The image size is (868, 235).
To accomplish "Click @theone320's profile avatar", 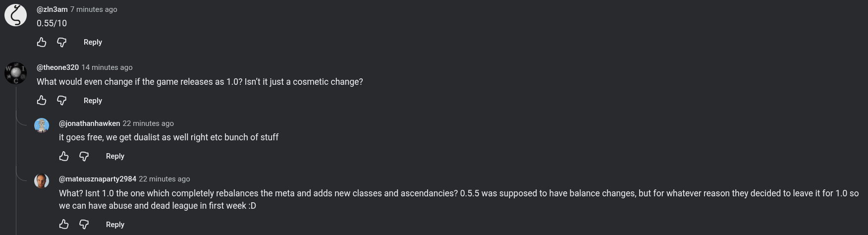I will (x=15, y=73).
